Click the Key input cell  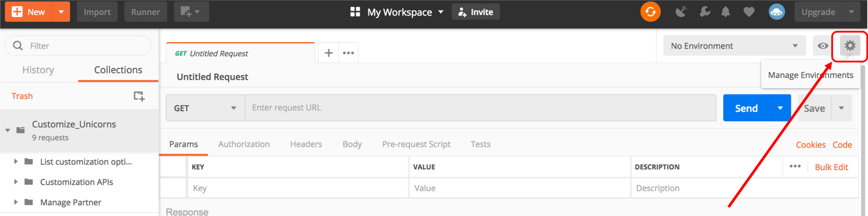(298, 188)
